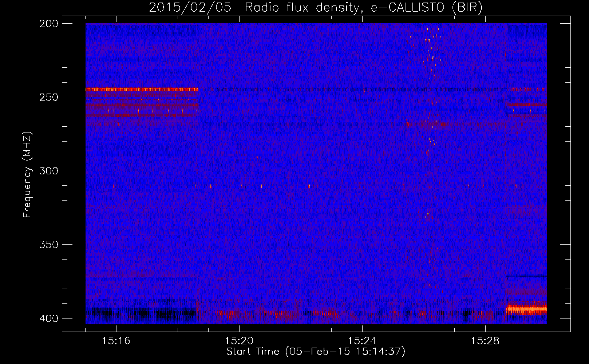589x364 pixels.
Task: Click the 300 frequency axis label
Action: pyautogui.click(x=49, y=171)
